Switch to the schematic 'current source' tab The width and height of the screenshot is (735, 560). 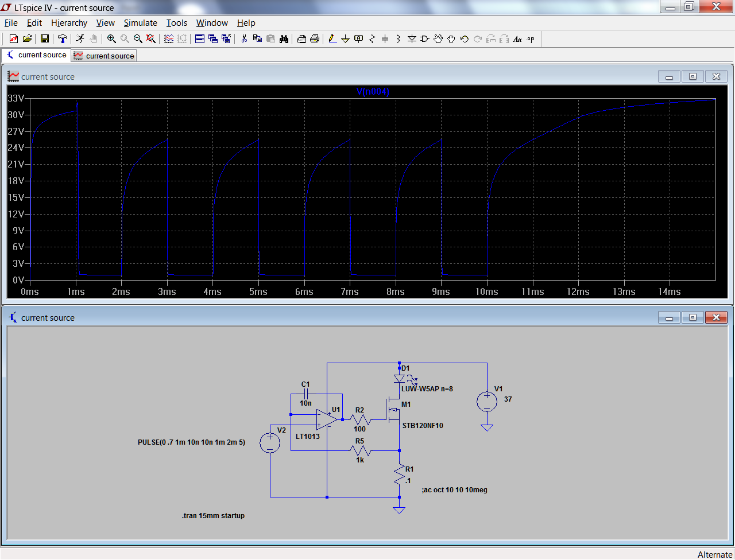pos(36,55)
